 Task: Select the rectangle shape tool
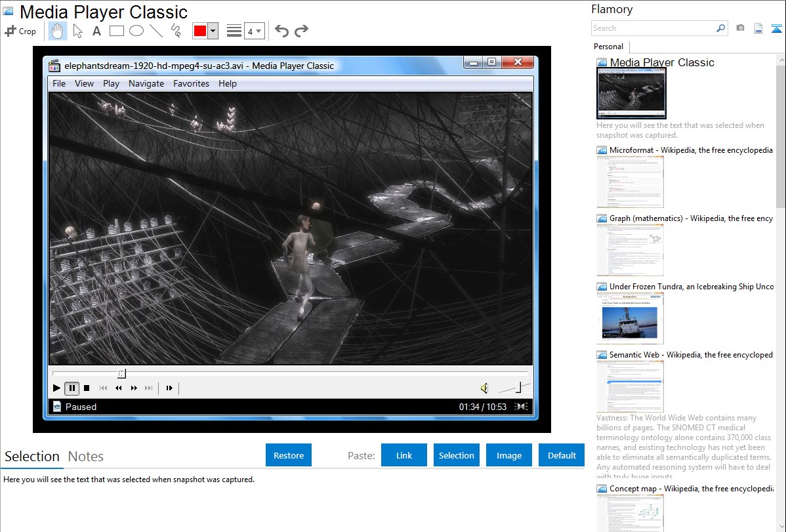(x=116, y=31)
